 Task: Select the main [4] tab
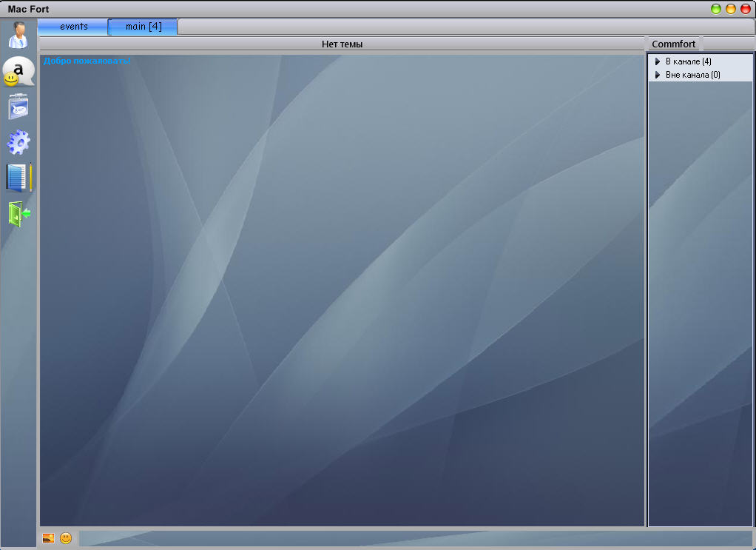pyautogui.click(x=144, y=27)
